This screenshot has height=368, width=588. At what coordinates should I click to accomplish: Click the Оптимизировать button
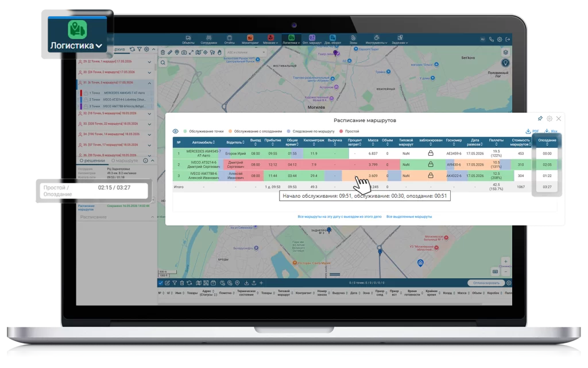486,283
